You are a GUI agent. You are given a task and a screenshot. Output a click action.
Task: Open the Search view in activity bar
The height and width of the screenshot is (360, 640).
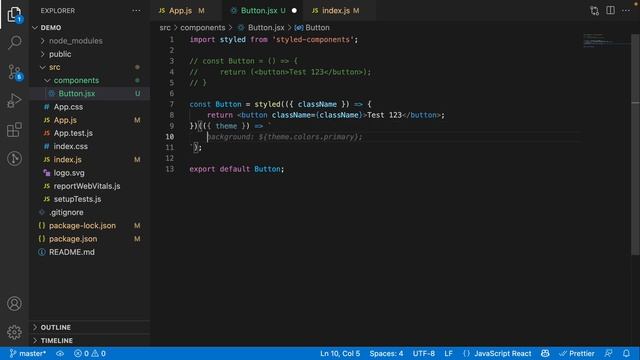[x=14, y=42]
